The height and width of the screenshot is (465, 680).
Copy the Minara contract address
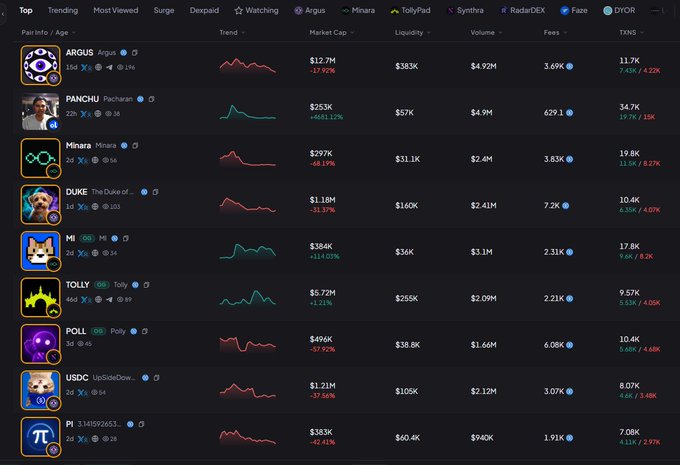pyautogui.click(x=135, y=145)
